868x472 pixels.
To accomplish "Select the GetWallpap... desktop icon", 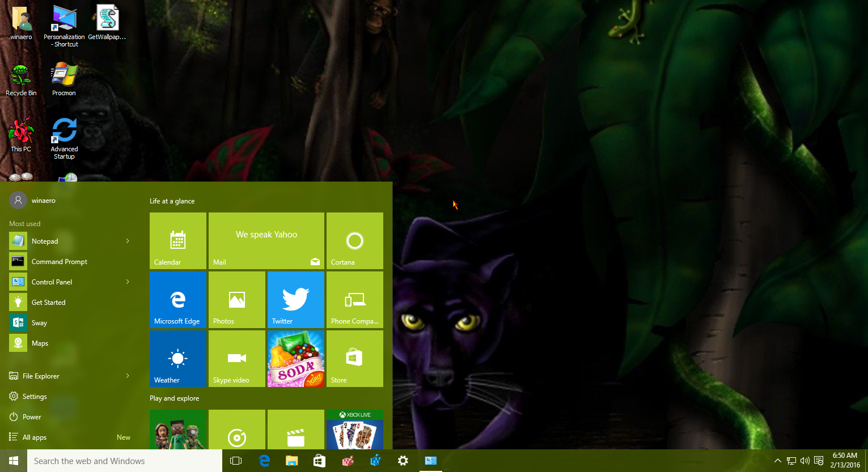I will pos(107,23).
